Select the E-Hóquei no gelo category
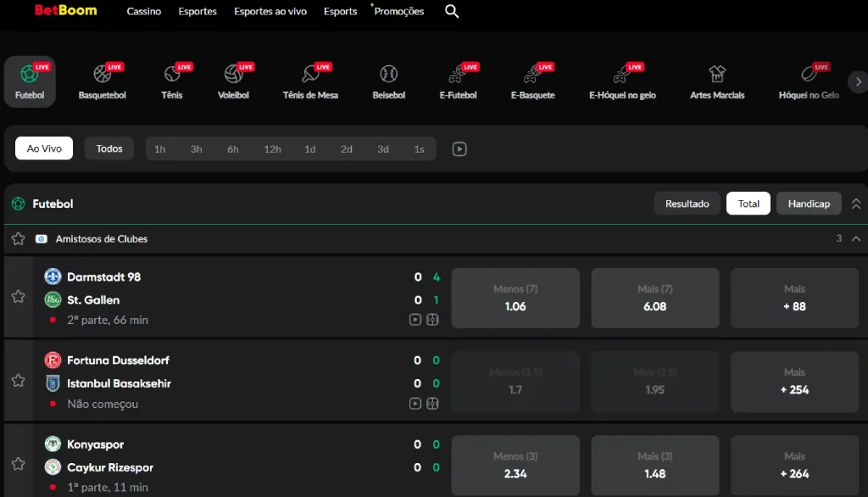Image resolution: width=868 pixels, height=497 pixels. [x=622, y=81]
